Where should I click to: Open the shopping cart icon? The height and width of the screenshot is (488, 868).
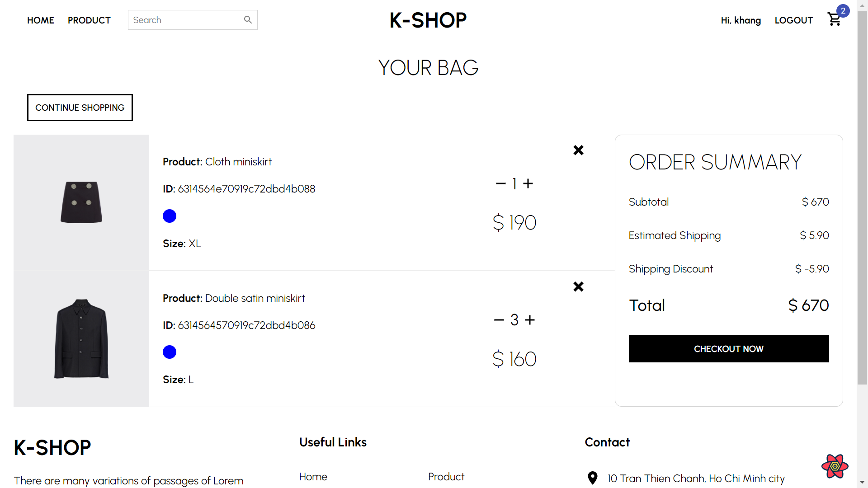coord(834,20)
